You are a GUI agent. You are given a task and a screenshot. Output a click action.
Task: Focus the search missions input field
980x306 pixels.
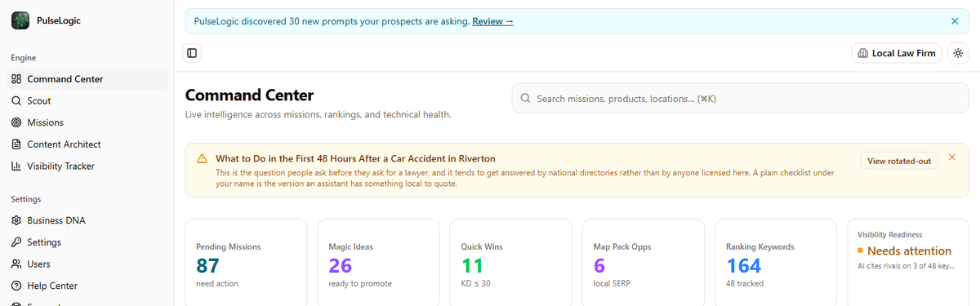tap(741, 99)
